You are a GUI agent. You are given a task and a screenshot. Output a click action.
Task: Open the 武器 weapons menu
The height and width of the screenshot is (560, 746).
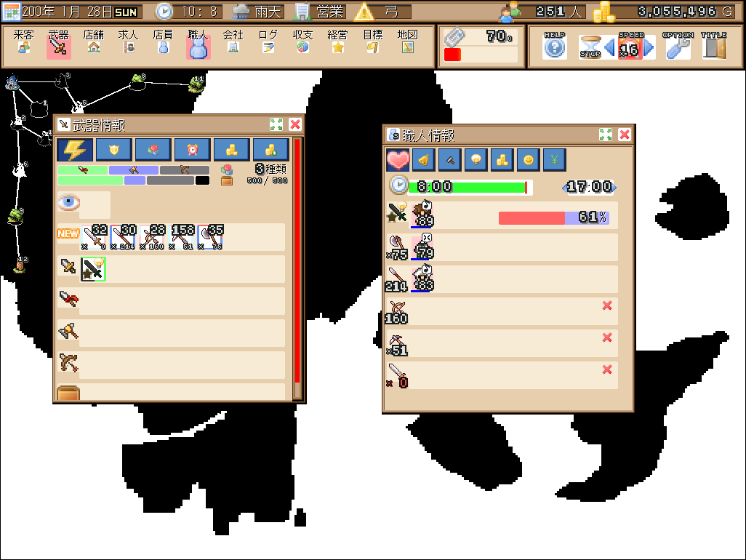pyautogui.click(x=58, y=44)
